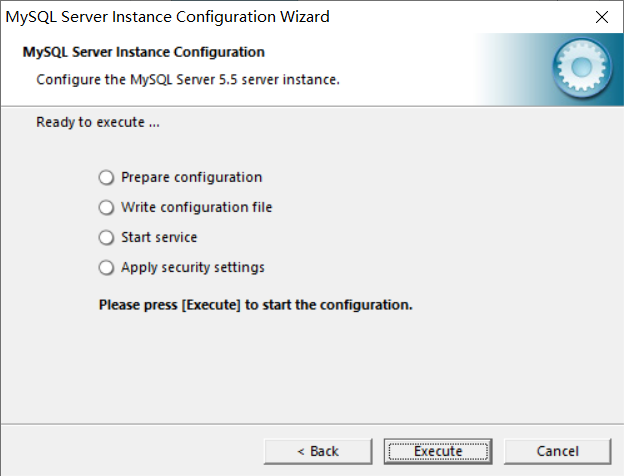This screenshot has height=476, width=624.
Task: Select the Start service step circle
Action: coord(107,238)
